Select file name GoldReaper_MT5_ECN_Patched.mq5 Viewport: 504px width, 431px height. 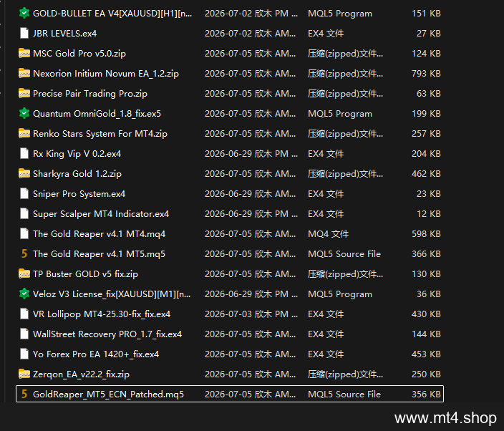point(108,394)
